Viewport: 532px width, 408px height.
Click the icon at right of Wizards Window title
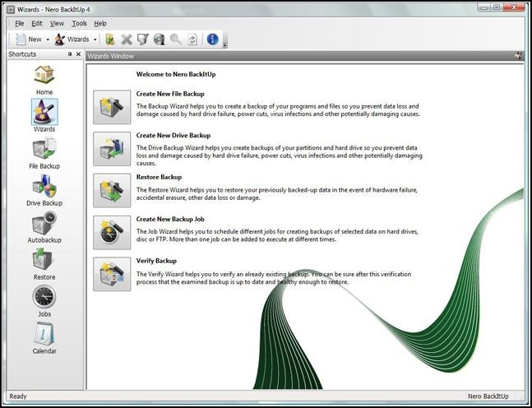(518, 56)
